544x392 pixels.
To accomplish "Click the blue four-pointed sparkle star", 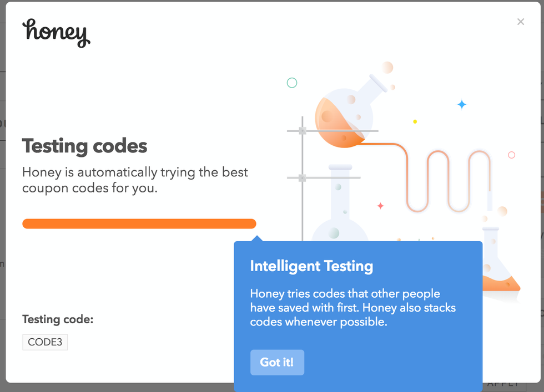I will tap(461, 104).
